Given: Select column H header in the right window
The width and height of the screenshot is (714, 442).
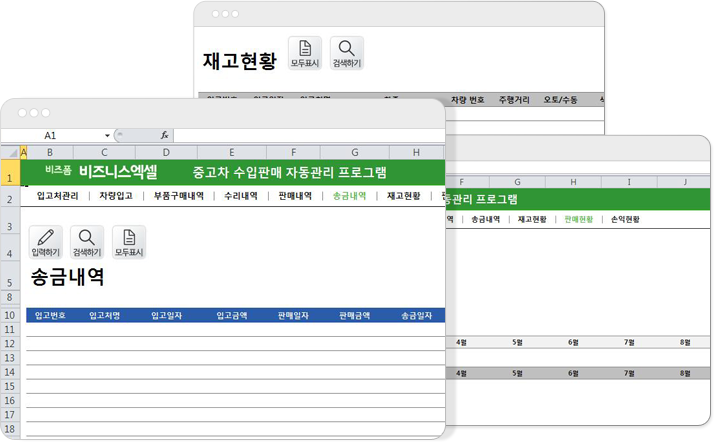Looking at the screenshot, I should pyautogui.click(x=573, y=182).
